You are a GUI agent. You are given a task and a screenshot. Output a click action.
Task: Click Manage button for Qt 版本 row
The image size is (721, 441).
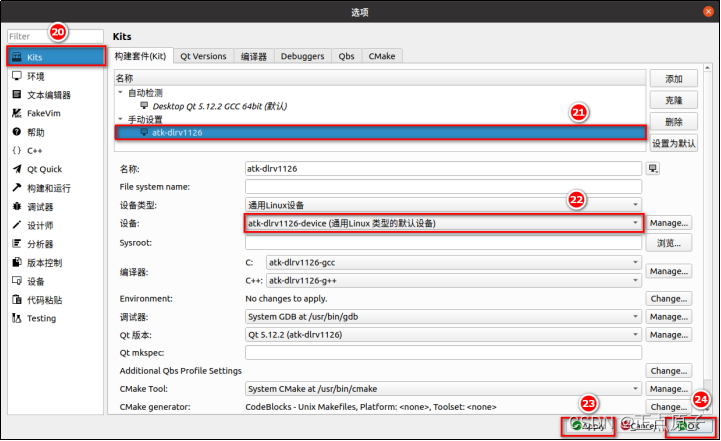point(669,335)
